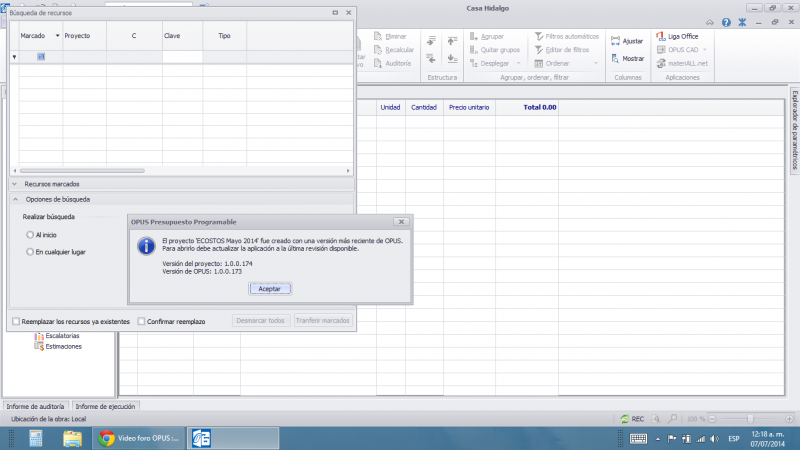Switch to 'Informe de auditoría' tab

click(x=36, y=406)
